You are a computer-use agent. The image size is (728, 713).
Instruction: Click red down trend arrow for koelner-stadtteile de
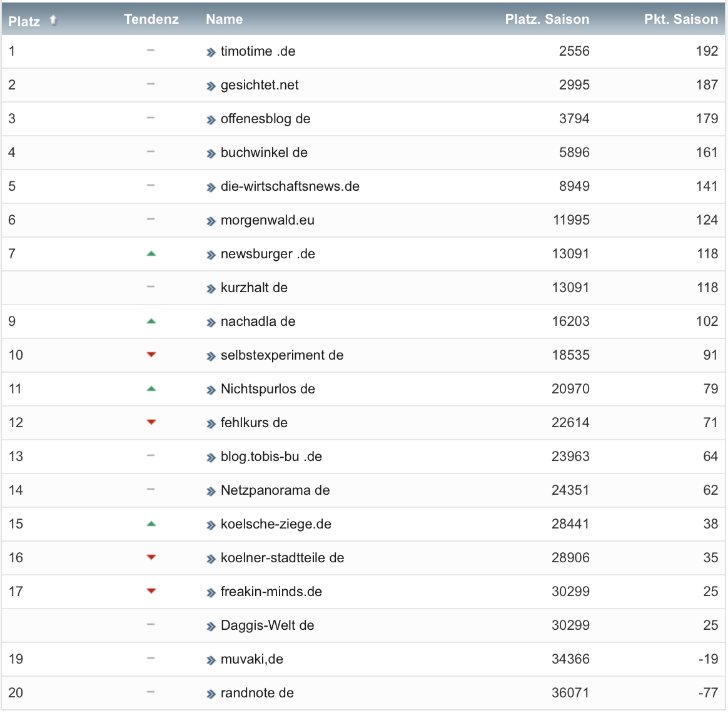click(x=151, y=557)
